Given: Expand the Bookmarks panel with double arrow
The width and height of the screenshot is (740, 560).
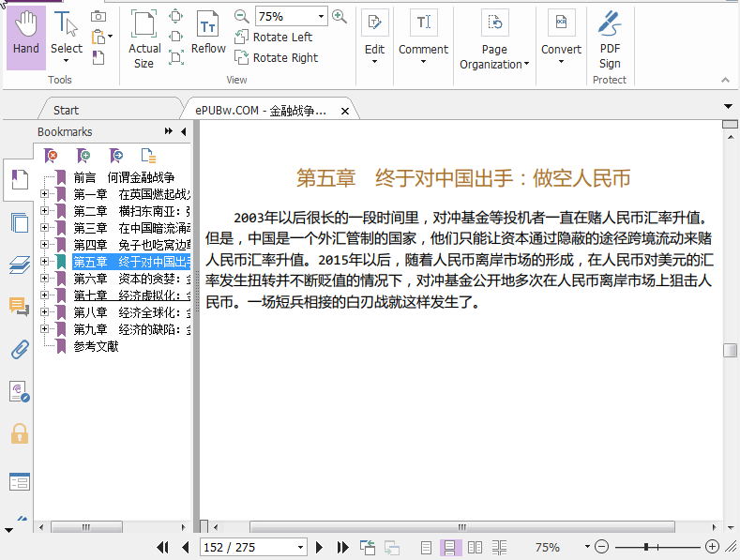Looking at the screenshot, I should click(169, 131).
